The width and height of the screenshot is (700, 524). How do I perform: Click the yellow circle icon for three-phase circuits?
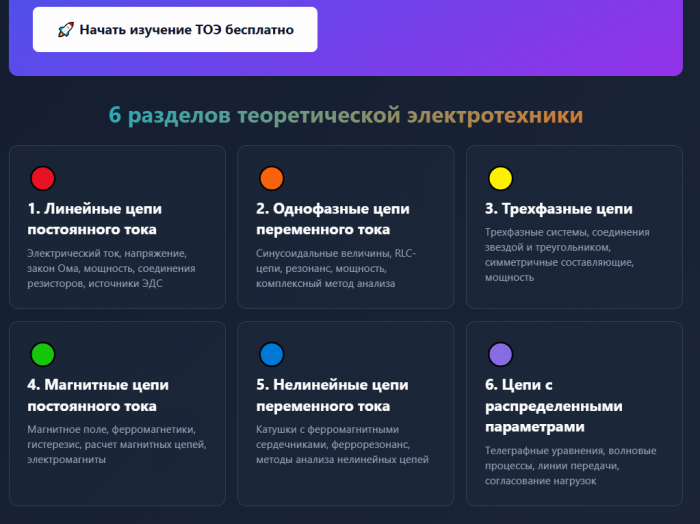[x=500, y=179]
